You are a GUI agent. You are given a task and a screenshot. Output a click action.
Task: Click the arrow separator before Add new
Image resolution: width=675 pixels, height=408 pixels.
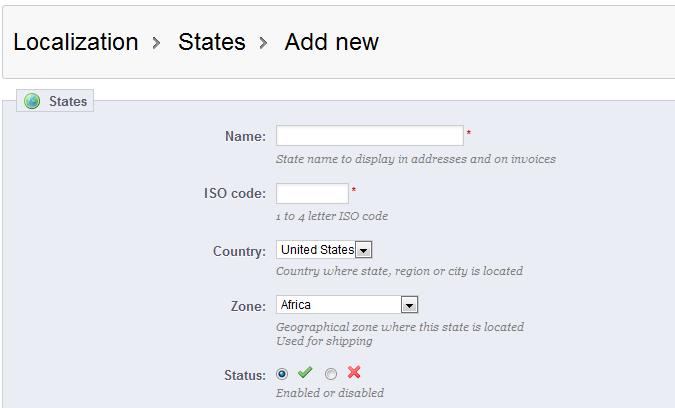265,43
